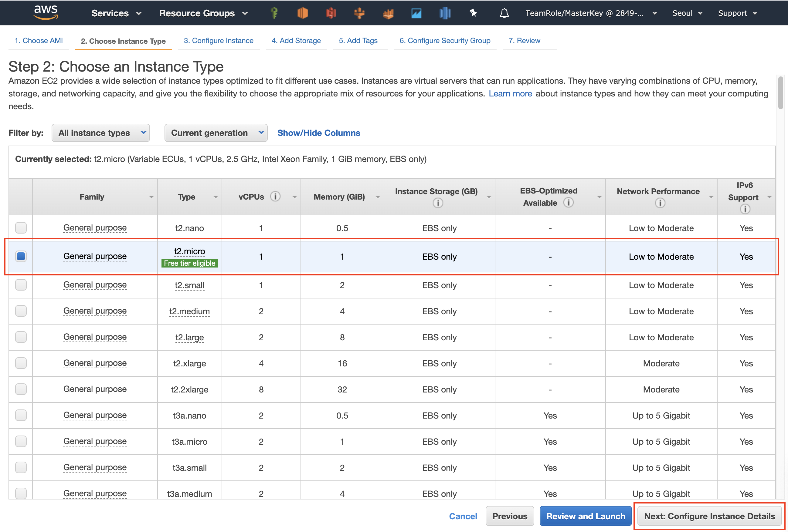The image size is (788, 532).
Task: Click the page vertical scrollbar
Action: pyautogui.click(x=780, y=93)
